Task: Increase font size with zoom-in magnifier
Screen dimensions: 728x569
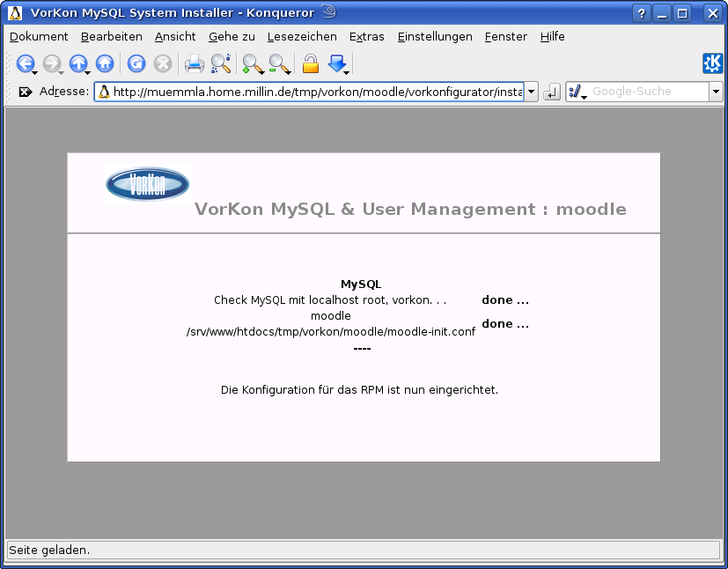Action: [x=252, y=63]
